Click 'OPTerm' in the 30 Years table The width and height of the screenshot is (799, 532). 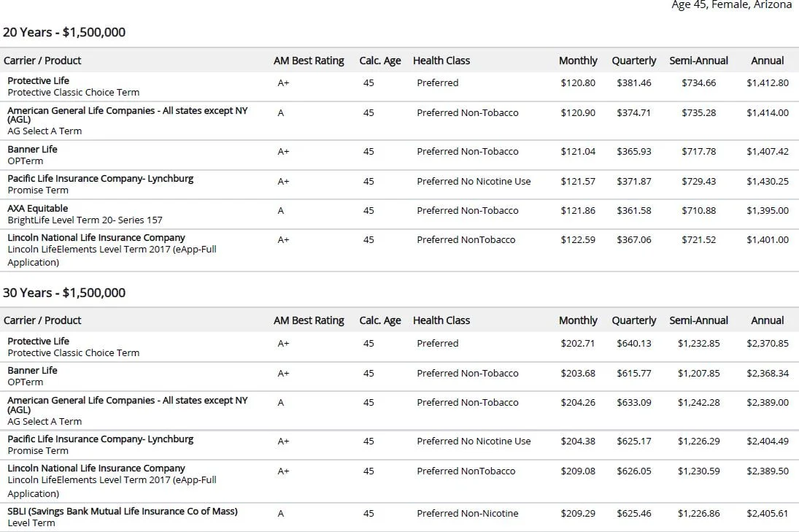point(25,382)
